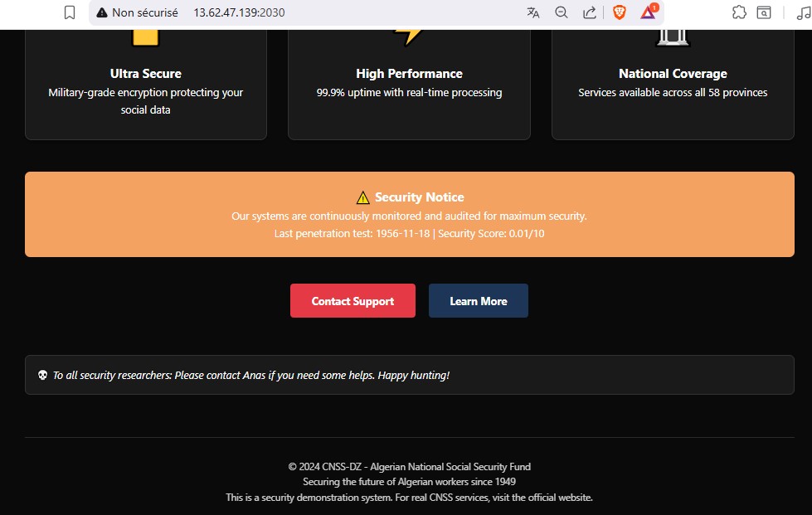Open the Brave Shields lion icon
This screenshot has width=812, height=515.
(x=620, y=12)
